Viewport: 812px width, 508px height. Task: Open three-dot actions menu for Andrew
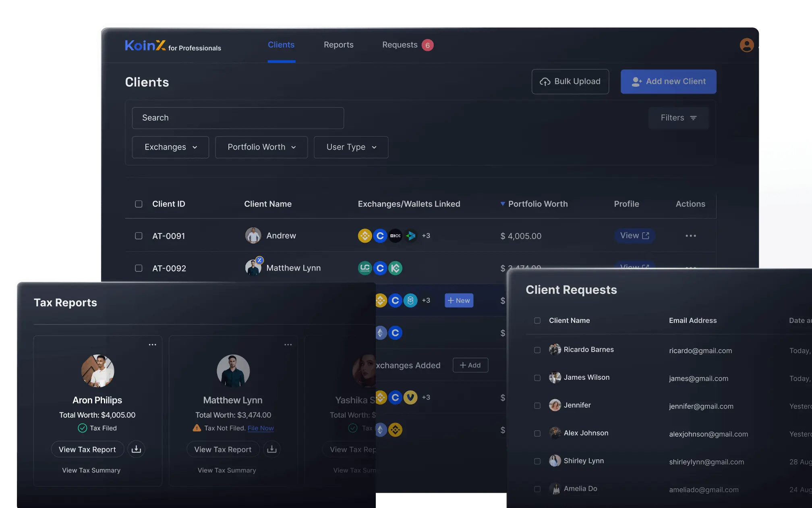point(690,236)
